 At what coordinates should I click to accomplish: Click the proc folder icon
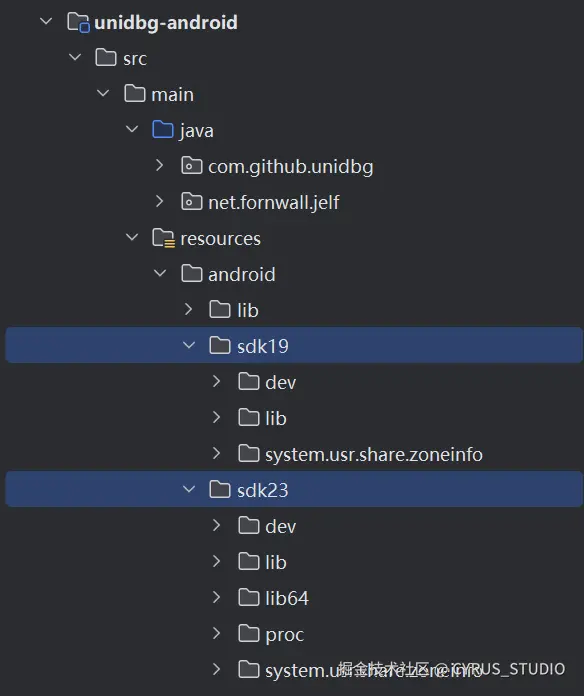tap(249, 633)
